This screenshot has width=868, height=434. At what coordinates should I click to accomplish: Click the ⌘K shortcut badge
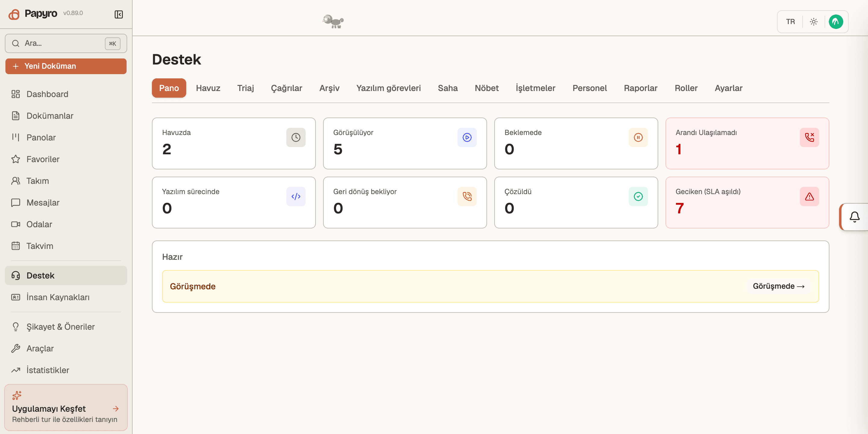[112, 43]
